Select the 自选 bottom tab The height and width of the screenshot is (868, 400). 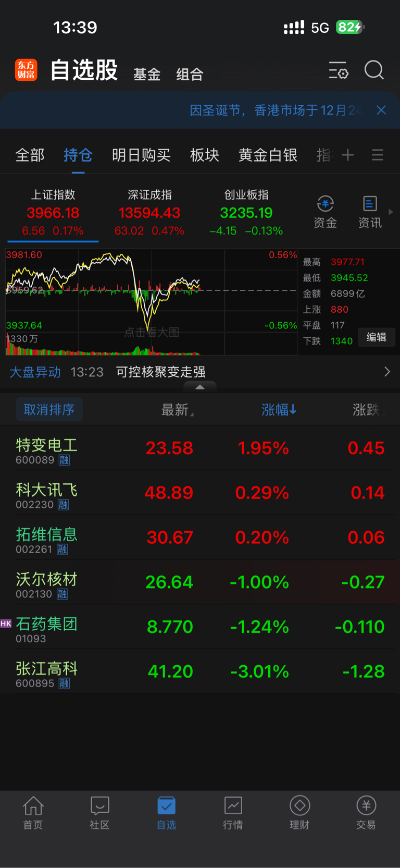click(x=166, y=813)
